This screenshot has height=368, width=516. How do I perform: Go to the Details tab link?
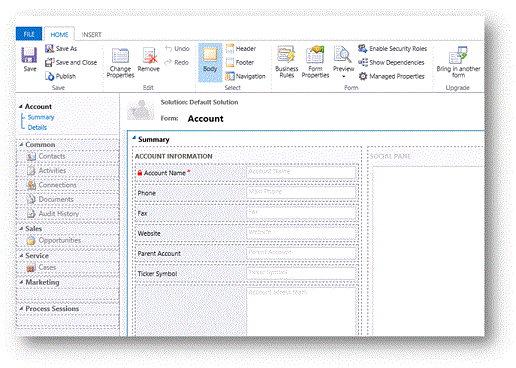tap(37, 127)
